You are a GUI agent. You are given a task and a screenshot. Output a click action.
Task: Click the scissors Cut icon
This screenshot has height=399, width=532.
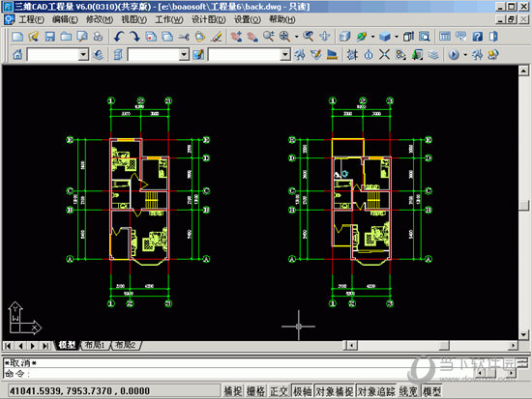[184, 37]
